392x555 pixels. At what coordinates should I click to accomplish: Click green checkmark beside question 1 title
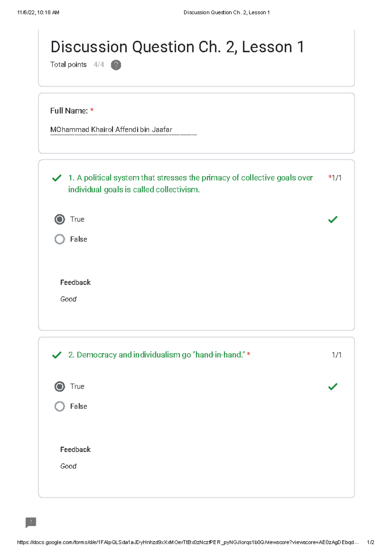click(57, 178)
